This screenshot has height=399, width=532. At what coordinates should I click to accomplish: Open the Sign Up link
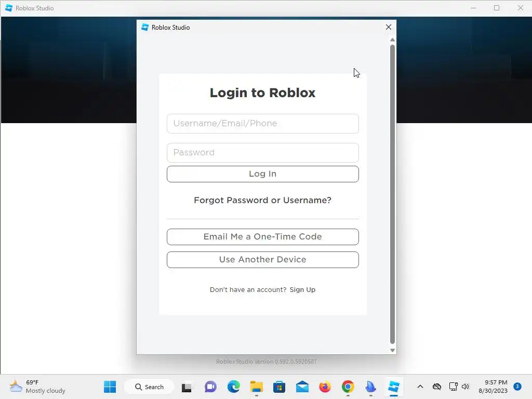[x=302, y=290]
